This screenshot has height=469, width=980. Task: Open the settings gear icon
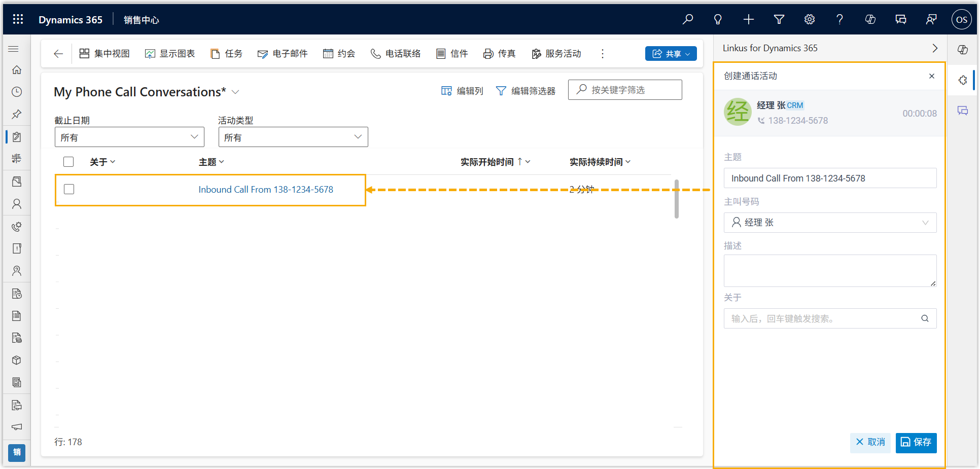click(810, 19)
